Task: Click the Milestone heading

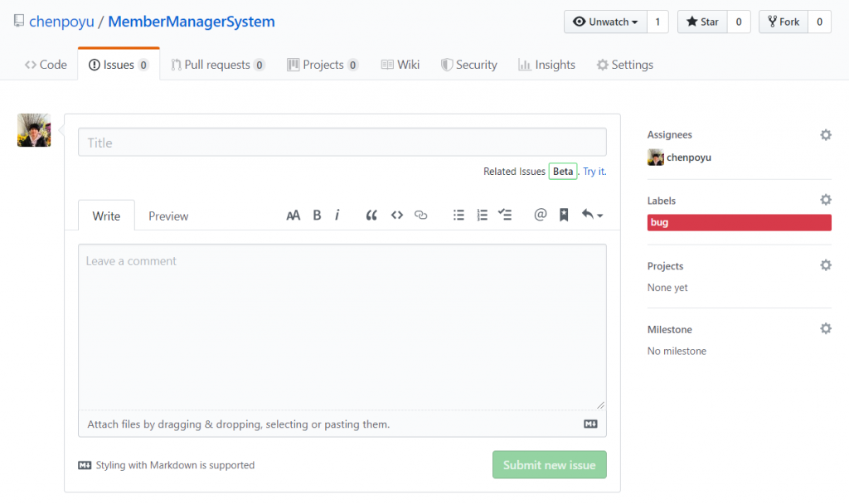Action: pyautogui.click(x=670, y=329)
